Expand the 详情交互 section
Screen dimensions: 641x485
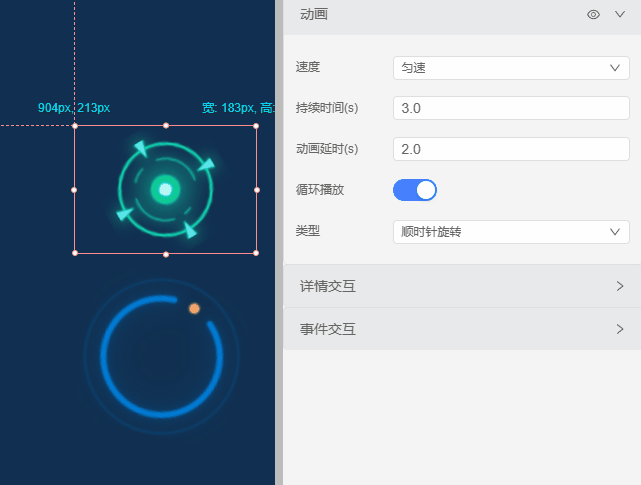pos(462,287)
